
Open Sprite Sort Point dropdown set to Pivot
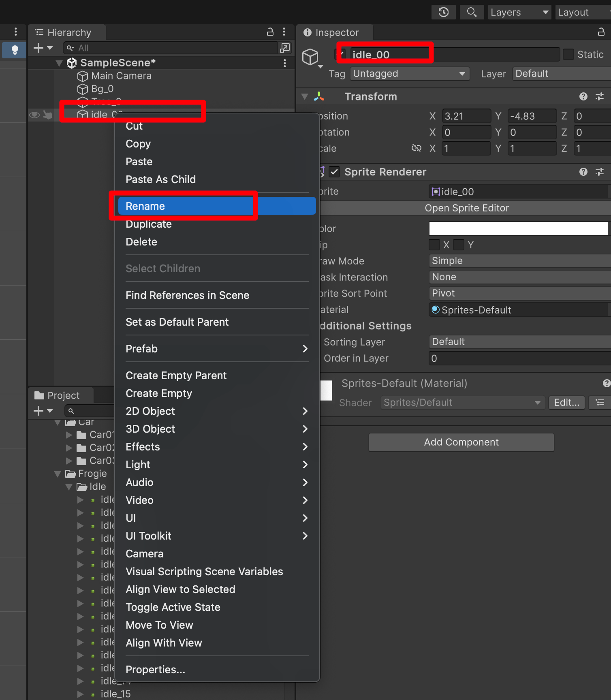(520, 293)
